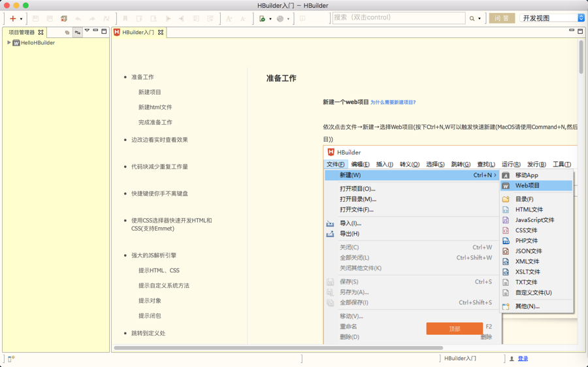
Task: Close the HBuilder入门 editor tab
Action: [161, 32]
